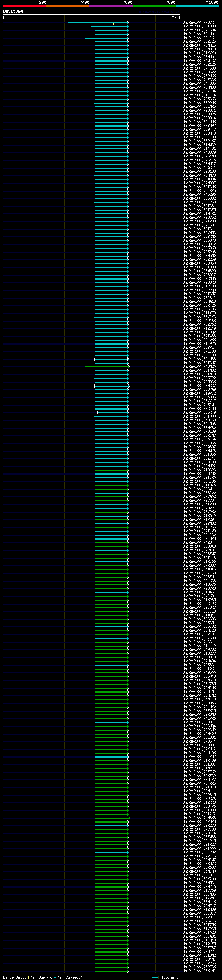Image resolution: width=222 pixels, height=980 pixels.
Task: Click the UniRef100_A4QJX7 label
Action: point(199,60)
